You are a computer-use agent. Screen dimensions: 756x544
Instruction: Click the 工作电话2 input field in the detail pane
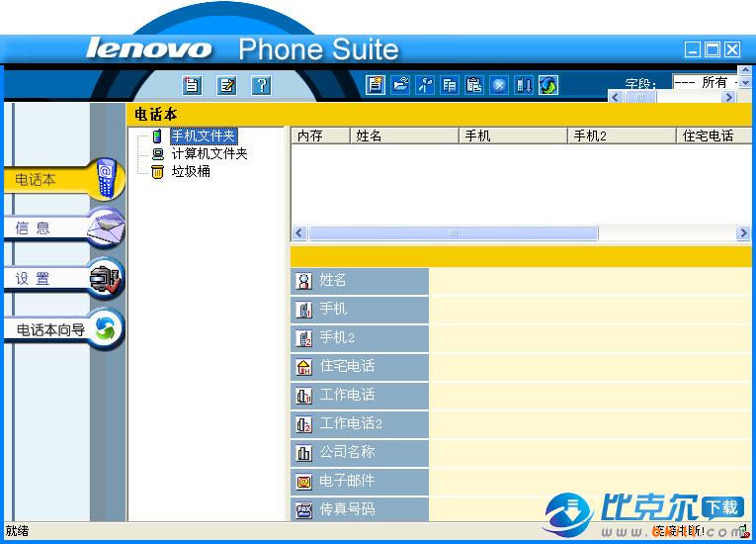[x=590, y=424]
